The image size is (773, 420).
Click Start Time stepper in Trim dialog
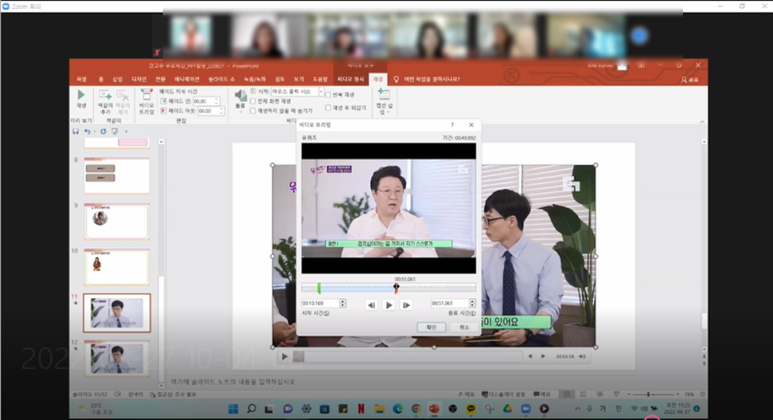click(x=343, y=303)
